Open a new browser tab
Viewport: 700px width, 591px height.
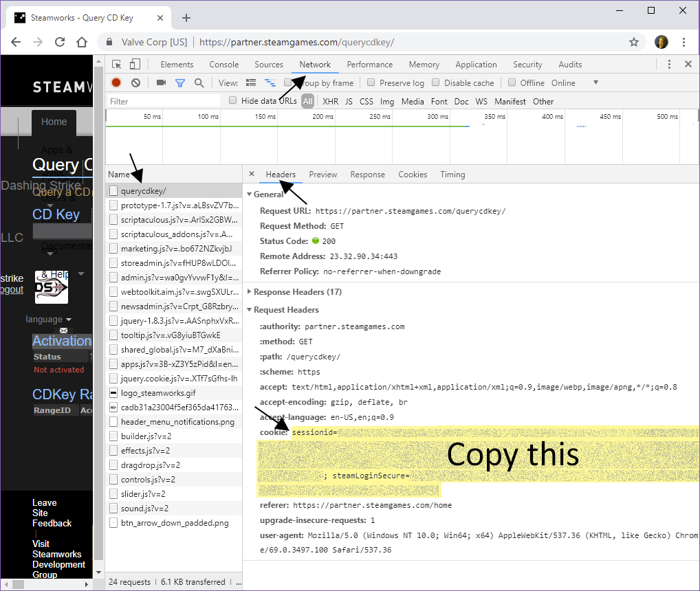point(186,18)
